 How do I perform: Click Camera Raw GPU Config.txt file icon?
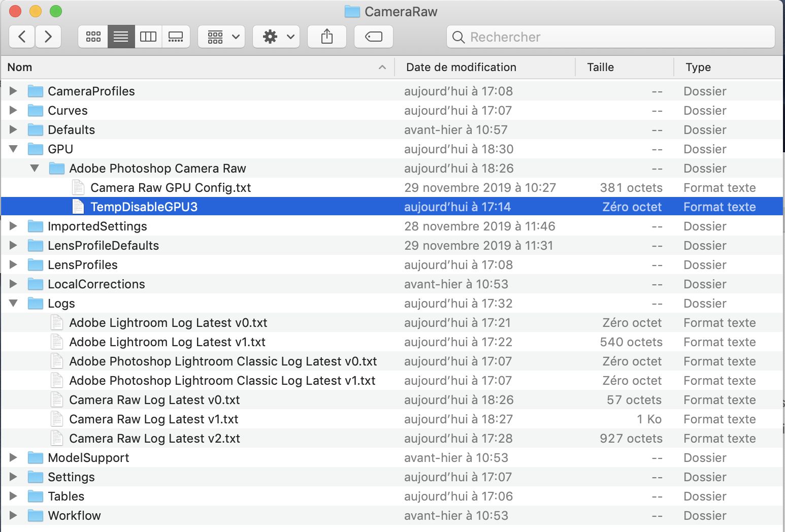78,187
